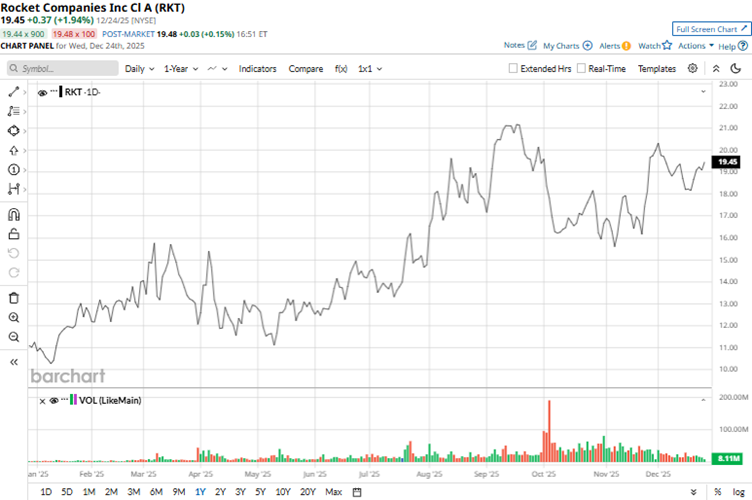Viewport: 752px width, 500px height.
Task: Select the 5D time range
Action: (67, 492)
